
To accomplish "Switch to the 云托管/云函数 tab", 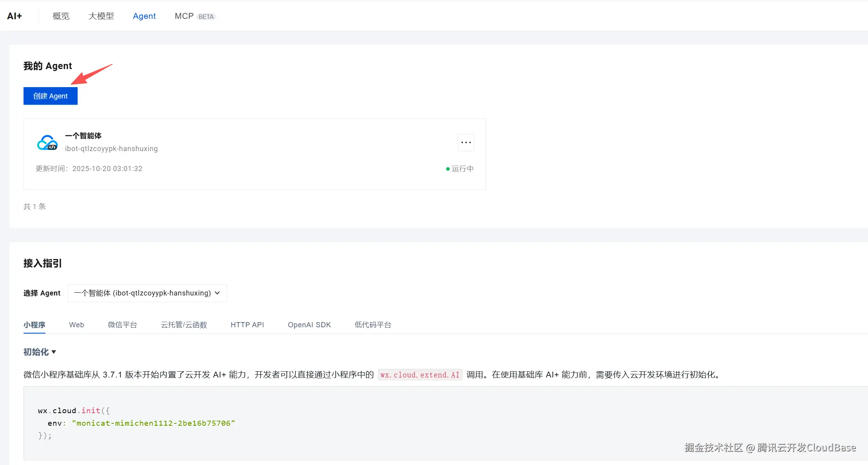I will pos(184,325).
